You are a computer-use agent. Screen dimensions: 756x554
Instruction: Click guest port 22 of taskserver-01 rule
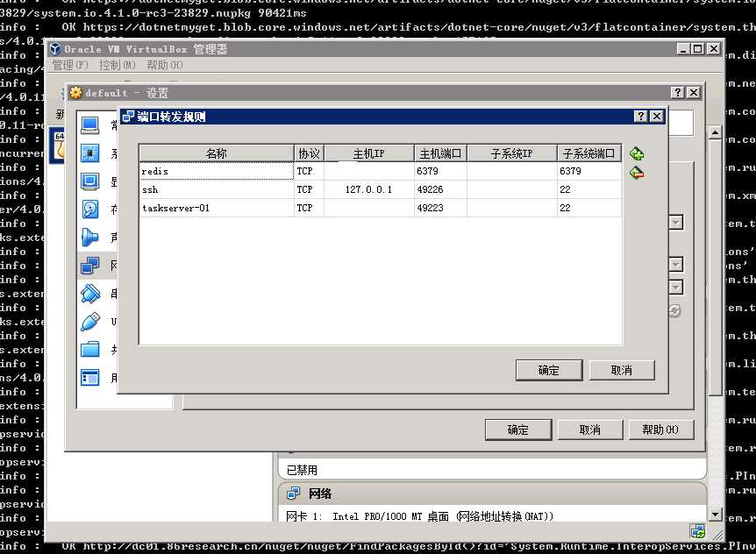point(588,208)
